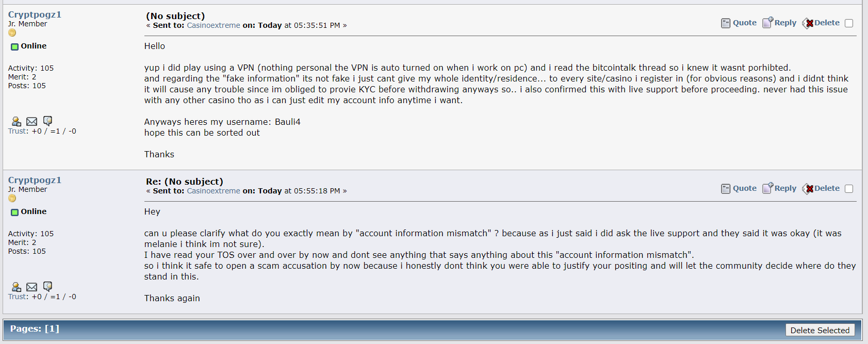Image resolution: width=868 pixels, height=344 pixels.
Task: Open Cryptpogz1 username in first message
Action: [x=35, y=14]
